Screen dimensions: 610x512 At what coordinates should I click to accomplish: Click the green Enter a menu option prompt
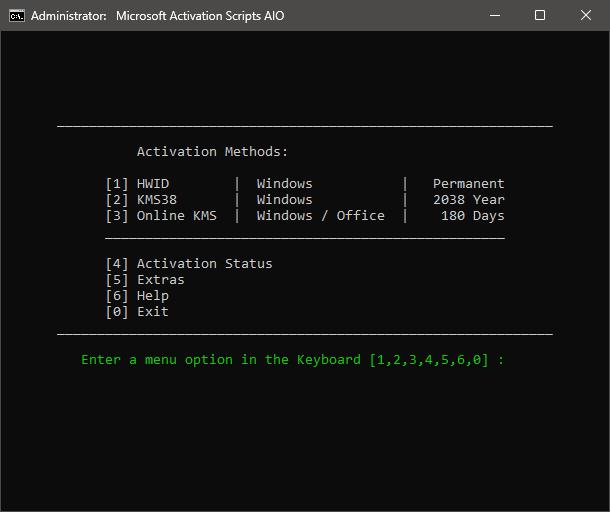(x=292, y=360)
